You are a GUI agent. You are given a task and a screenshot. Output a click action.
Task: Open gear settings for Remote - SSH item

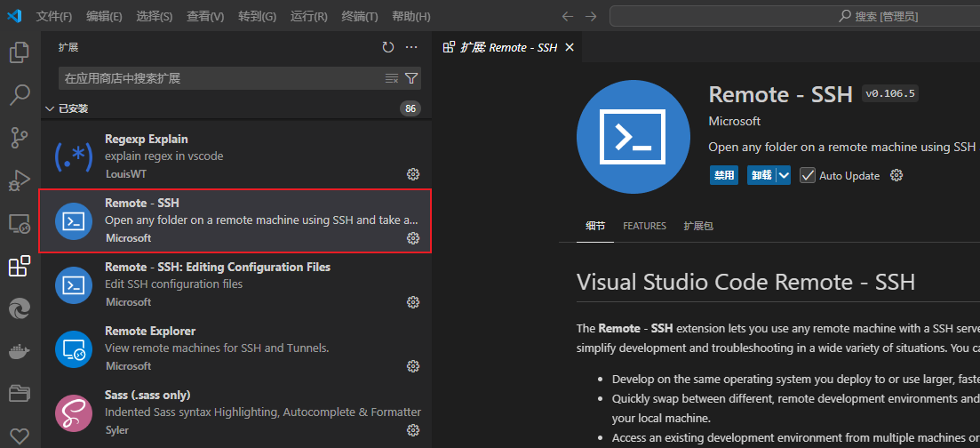click(413, 237)
